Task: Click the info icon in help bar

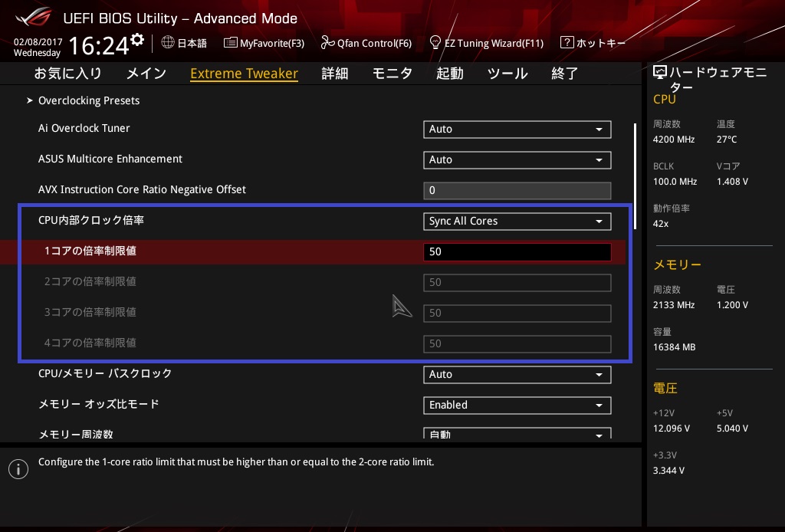Action: click(18, 468)
